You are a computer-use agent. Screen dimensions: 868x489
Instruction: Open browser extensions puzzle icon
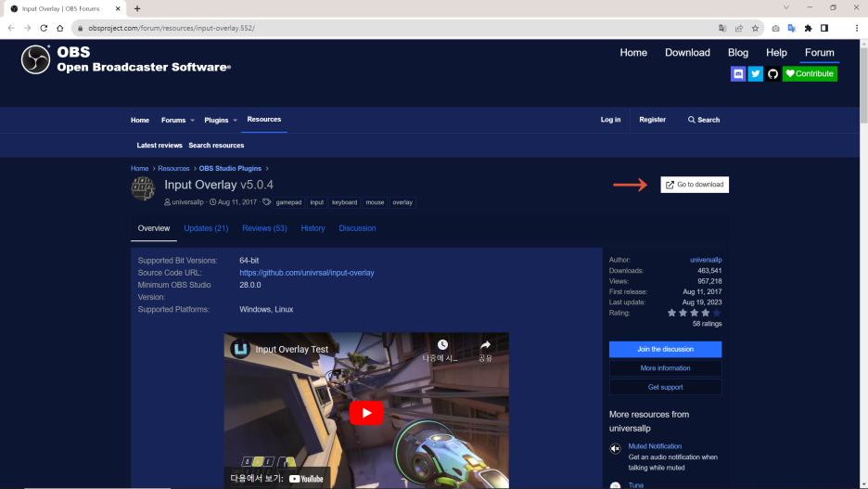point(809,28)
